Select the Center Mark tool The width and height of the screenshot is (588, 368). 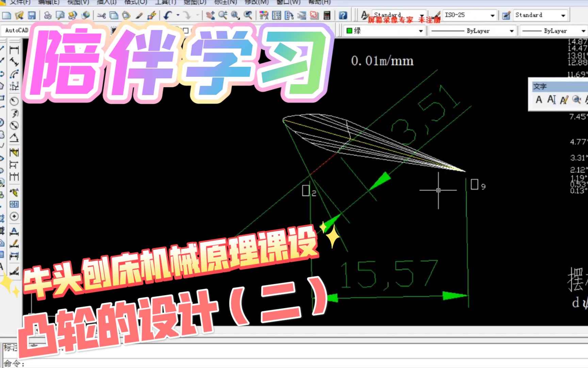coord(14,216)
